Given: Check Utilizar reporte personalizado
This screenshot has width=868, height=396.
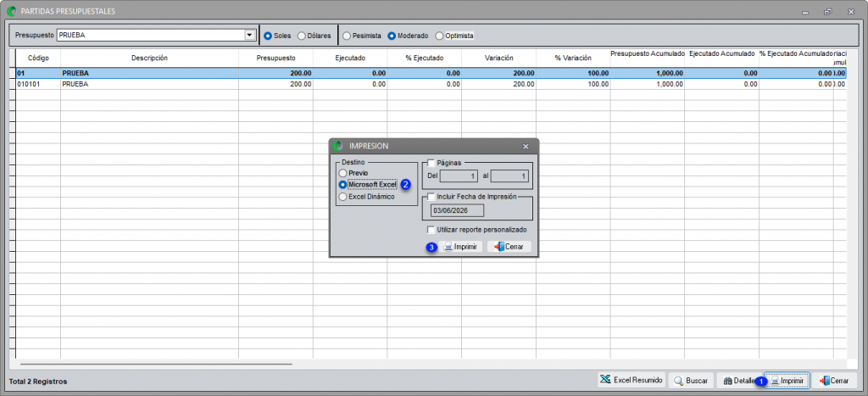Looking at the screenshot, I should pos(431,229).
